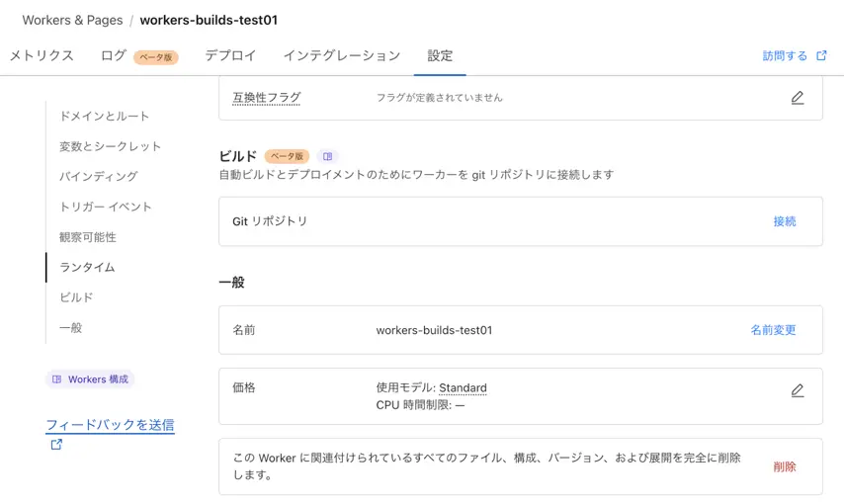Go to トリガー イベント in sidebar
Viewport: 844px width, 504px height.
coord(106,207)
